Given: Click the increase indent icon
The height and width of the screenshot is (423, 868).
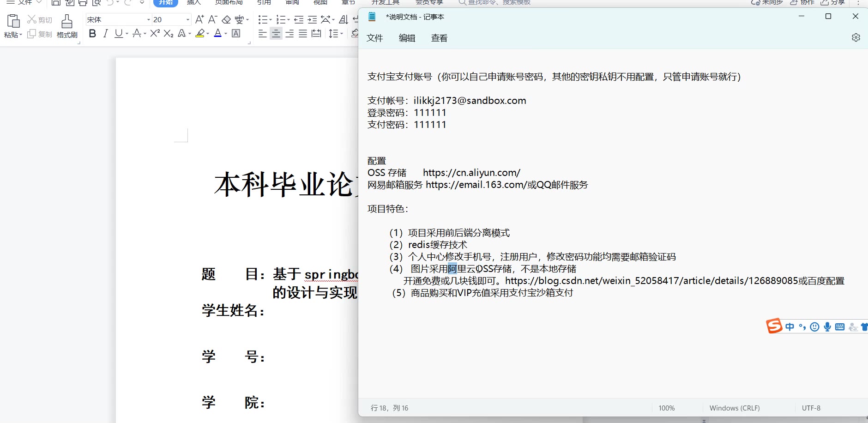Looking at the screenshot, I should pyautogui.click(x=312, y=19).
